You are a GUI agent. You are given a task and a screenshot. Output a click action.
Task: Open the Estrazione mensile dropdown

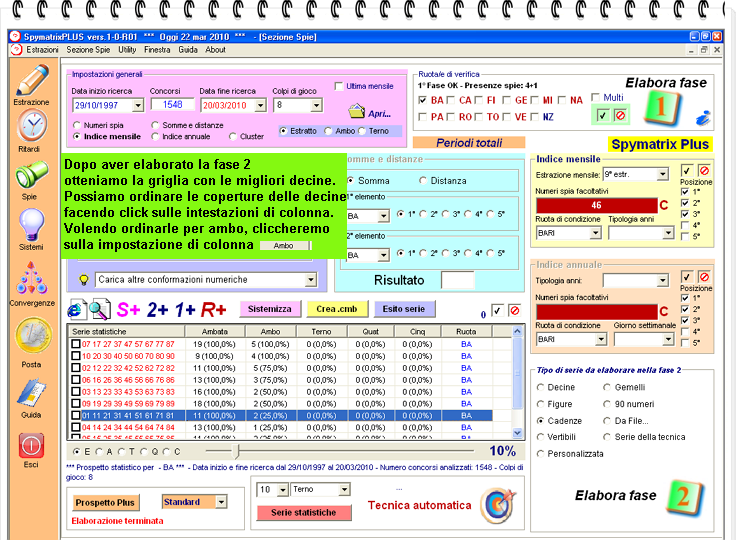pyautogui.click(x=662, y=174)
